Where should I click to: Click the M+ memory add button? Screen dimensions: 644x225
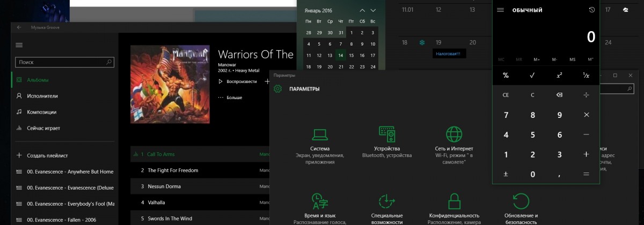(x=537, y=59)
